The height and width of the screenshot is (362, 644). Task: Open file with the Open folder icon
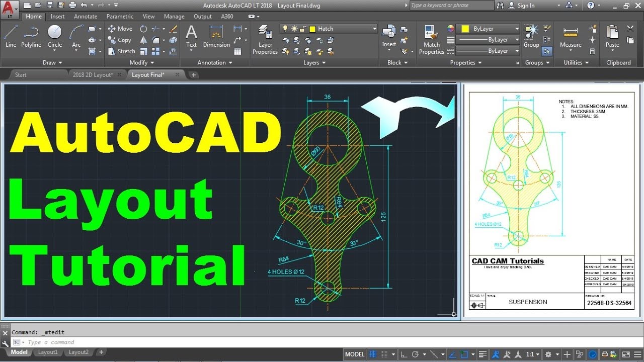click(39, 5)
